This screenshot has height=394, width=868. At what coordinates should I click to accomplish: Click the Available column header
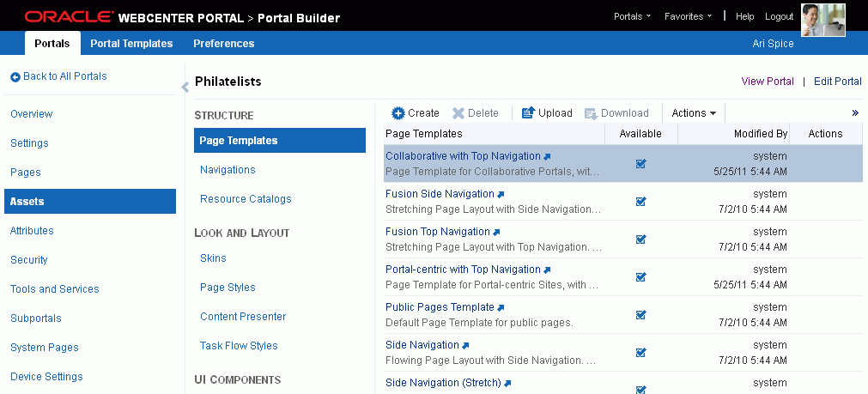click(640, 134)
